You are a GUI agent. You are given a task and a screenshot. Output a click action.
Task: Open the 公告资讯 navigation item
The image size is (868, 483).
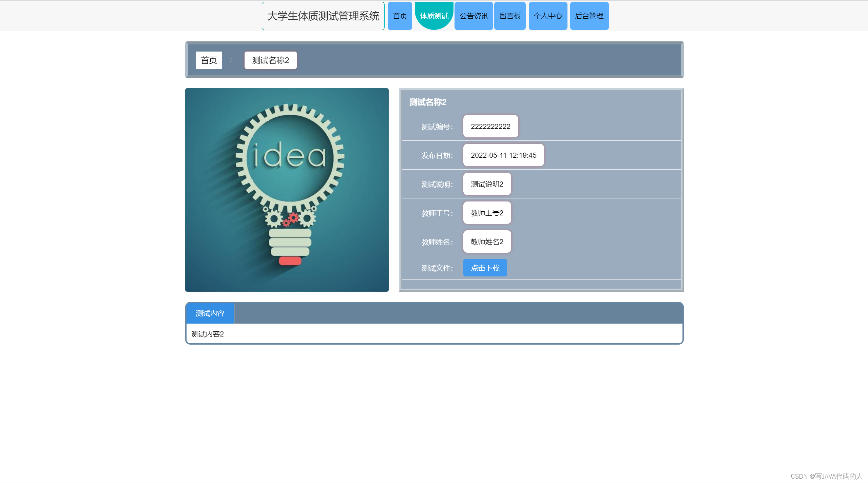tap(474, 16)
